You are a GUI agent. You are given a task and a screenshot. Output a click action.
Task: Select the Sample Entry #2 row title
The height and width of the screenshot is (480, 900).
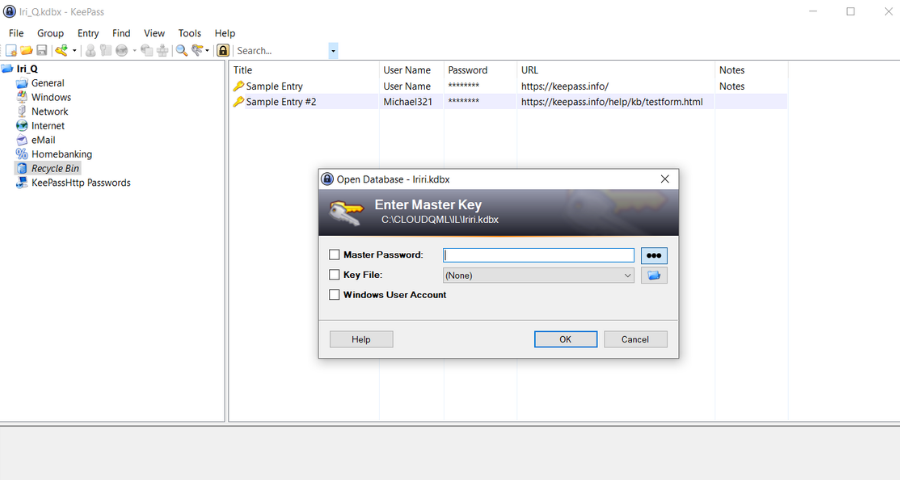281,102
